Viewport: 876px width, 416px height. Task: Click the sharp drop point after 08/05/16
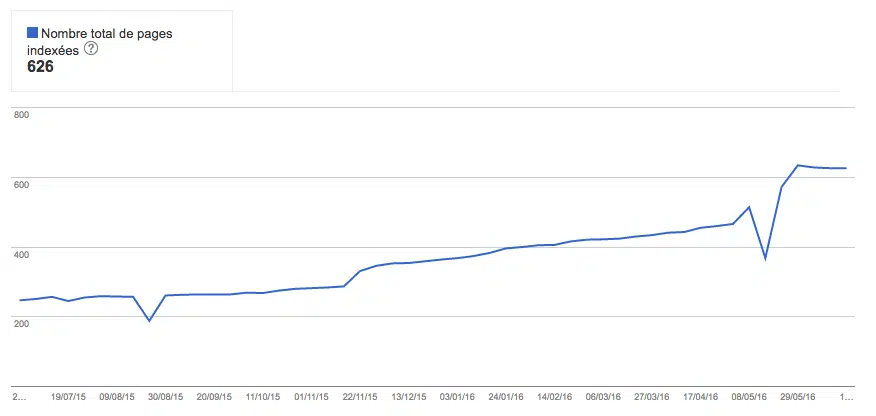pos(765,259)
